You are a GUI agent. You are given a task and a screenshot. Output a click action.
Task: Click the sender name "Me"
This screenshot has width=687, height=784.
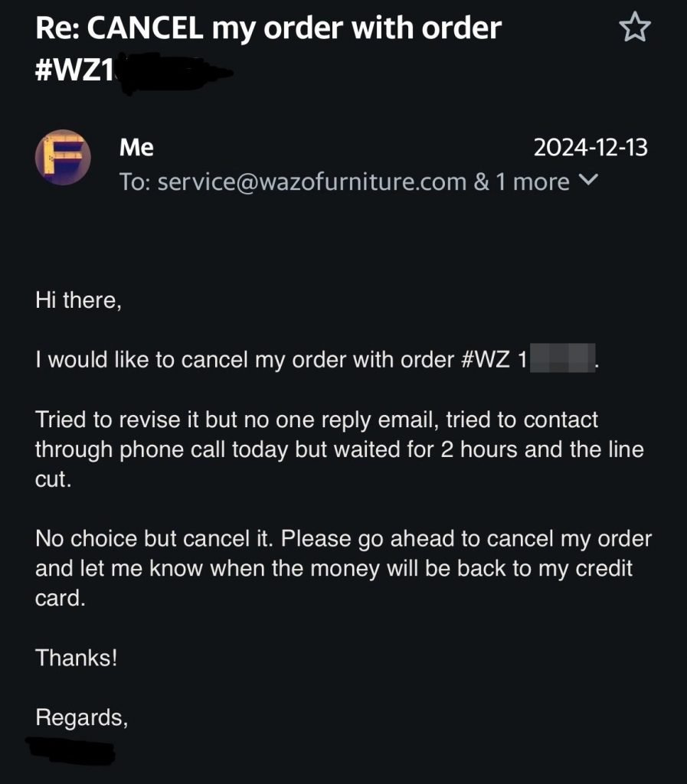[x=136, y=147]
